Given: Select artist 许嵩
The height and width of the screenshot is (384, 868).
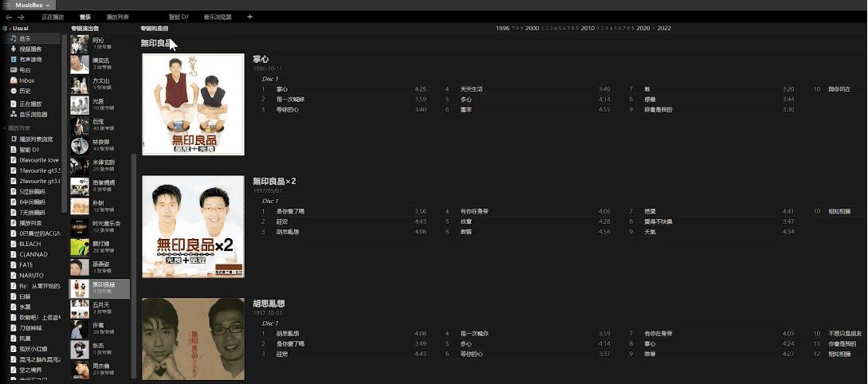Looking at the screenshot, I should coord(99,329).
